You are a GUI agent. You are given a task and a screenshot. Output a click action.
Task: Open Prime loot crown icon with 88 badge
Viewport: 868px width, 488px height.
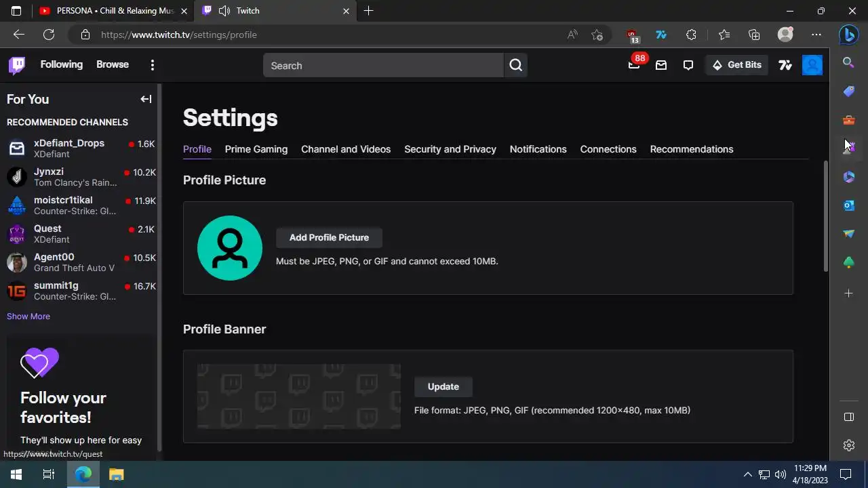click(x=634, y=65)
